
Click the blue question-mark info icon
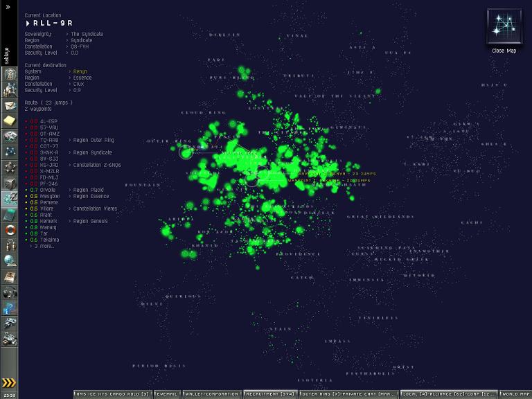[10, 308]
